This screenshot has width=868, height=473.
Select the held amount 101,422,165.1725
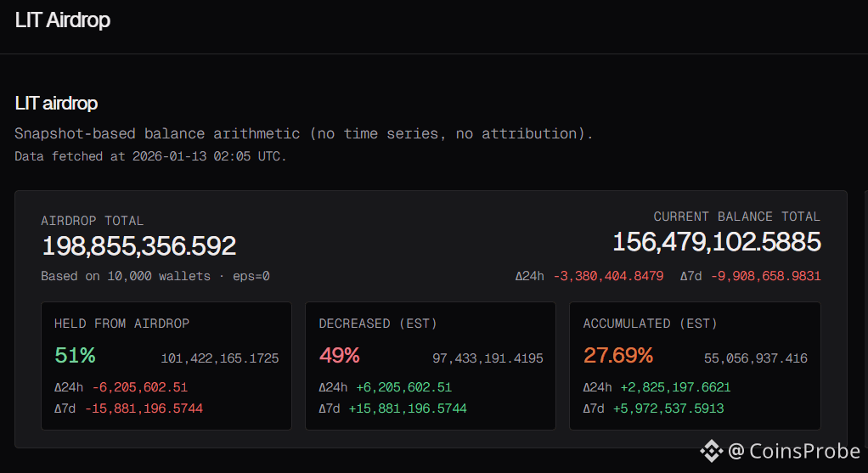point(219,358)
